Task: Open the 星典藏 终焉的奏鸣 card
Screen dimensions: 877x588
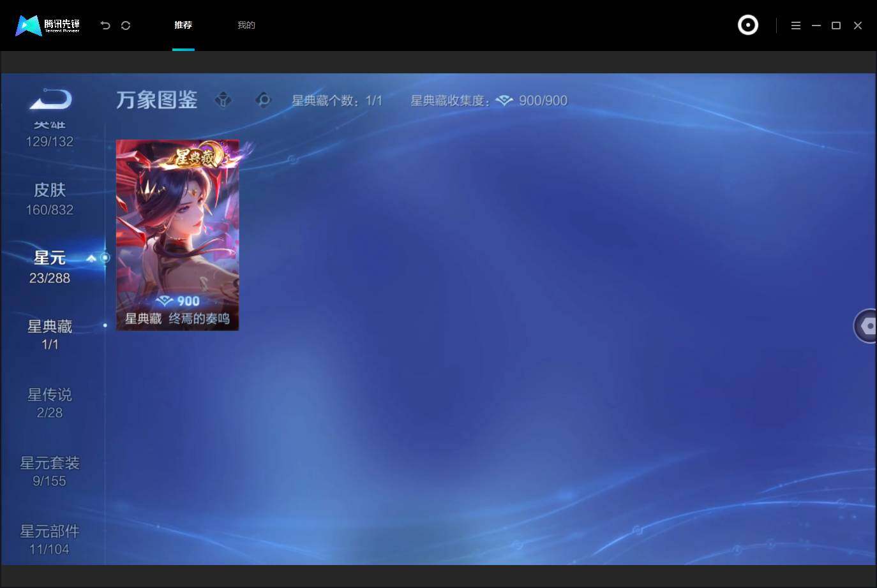Action: pos(177,235)
